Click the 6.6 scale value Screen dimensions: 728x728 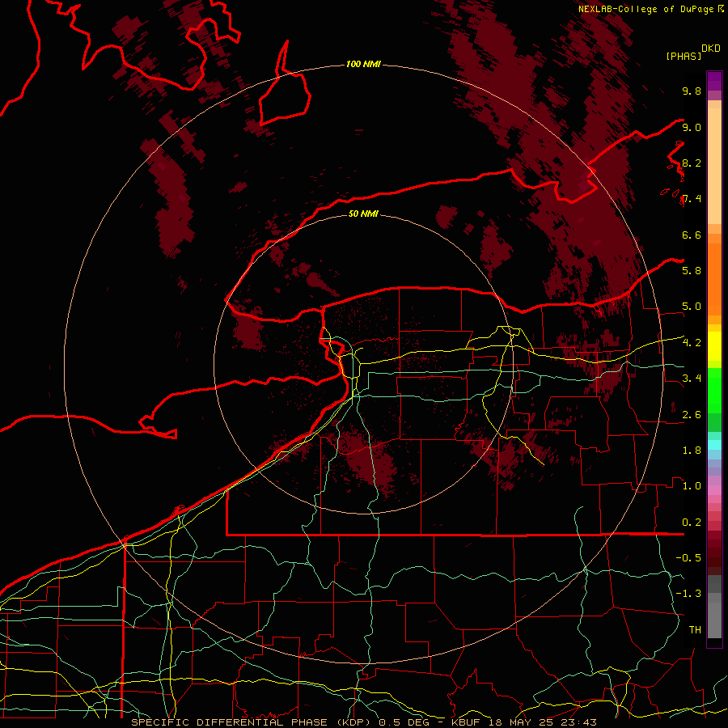pos(692,235)
